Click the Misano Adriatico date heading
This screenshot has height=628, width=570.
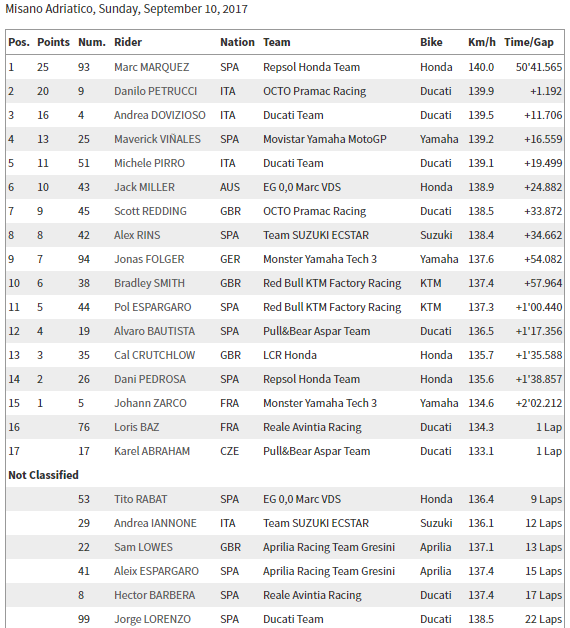pos(127,9)
